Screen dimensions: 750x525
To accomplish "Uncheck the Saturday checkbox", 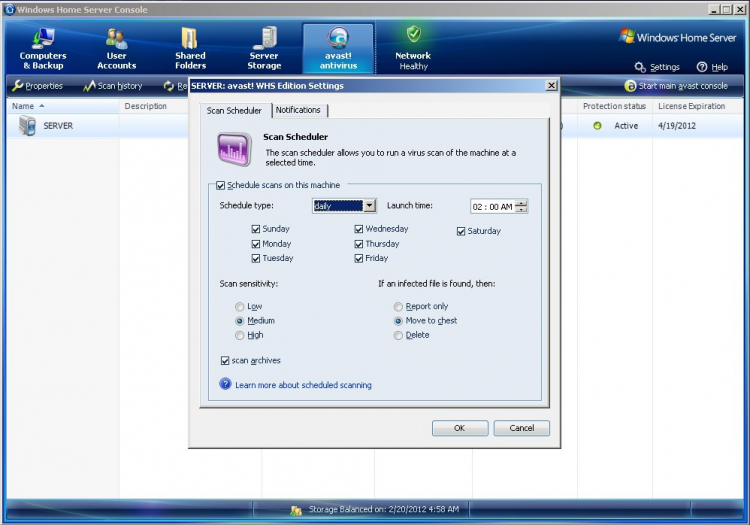I will click(x=461, y=231).
